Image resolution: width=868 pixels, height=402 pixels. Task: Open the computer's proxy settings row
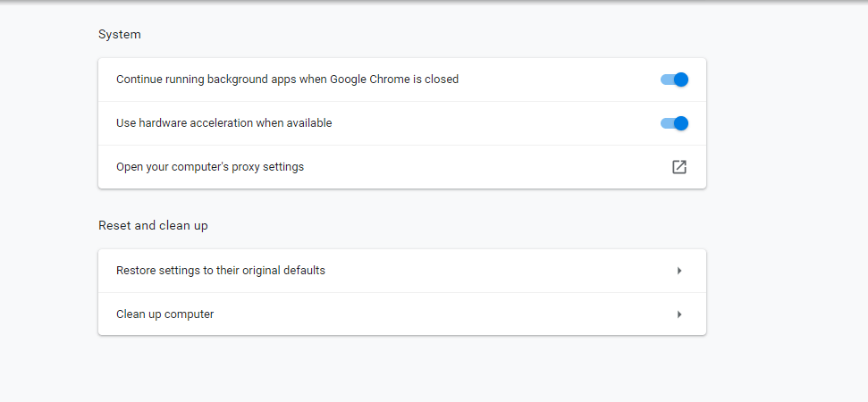coord(402,167)
